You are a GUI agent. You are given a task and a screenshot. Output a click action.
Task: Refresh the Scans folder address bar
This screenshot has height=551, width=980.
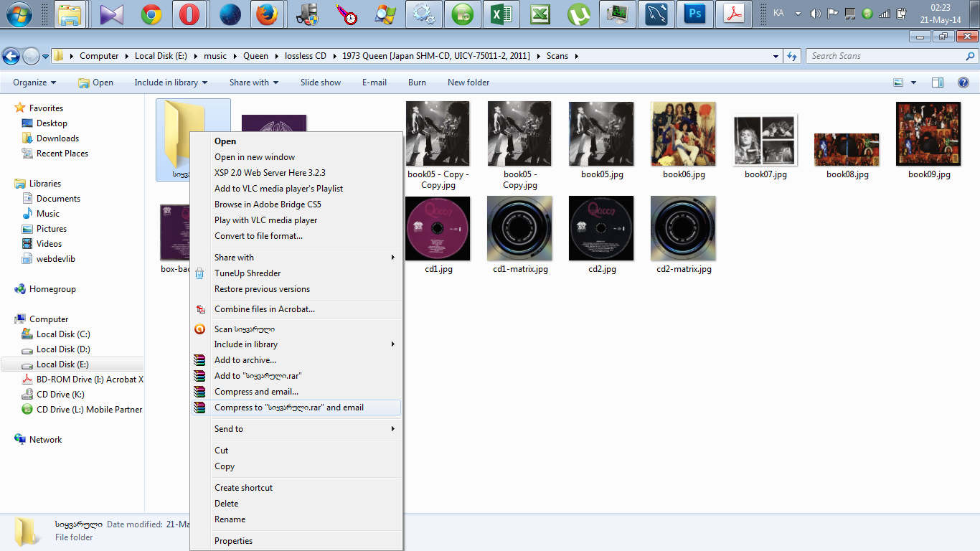[792, 56]
